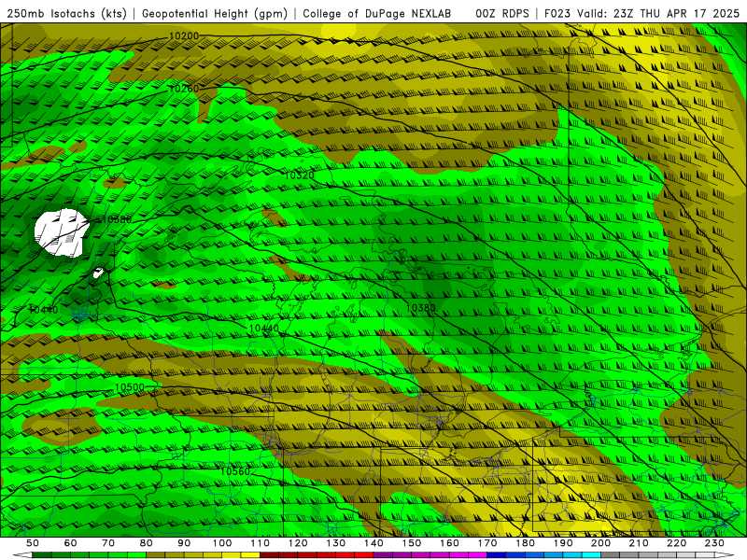Pick the darkest green swatch at the colorbar start

(x=41, y=554)
